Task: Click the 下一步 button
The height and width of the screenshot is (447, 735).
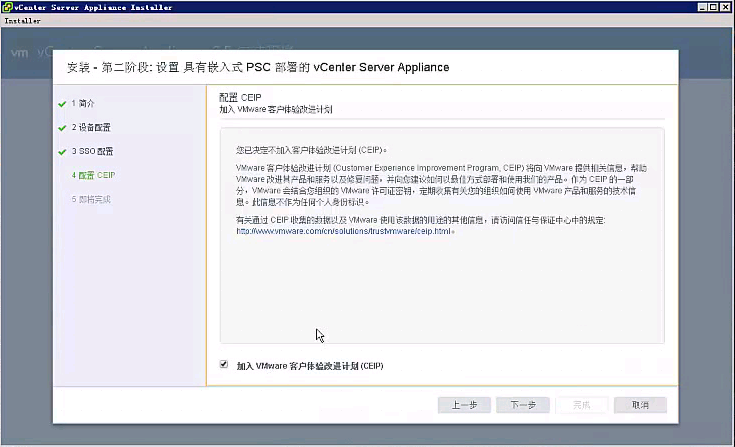Action: pyautogui.click(x=523, y=405)
